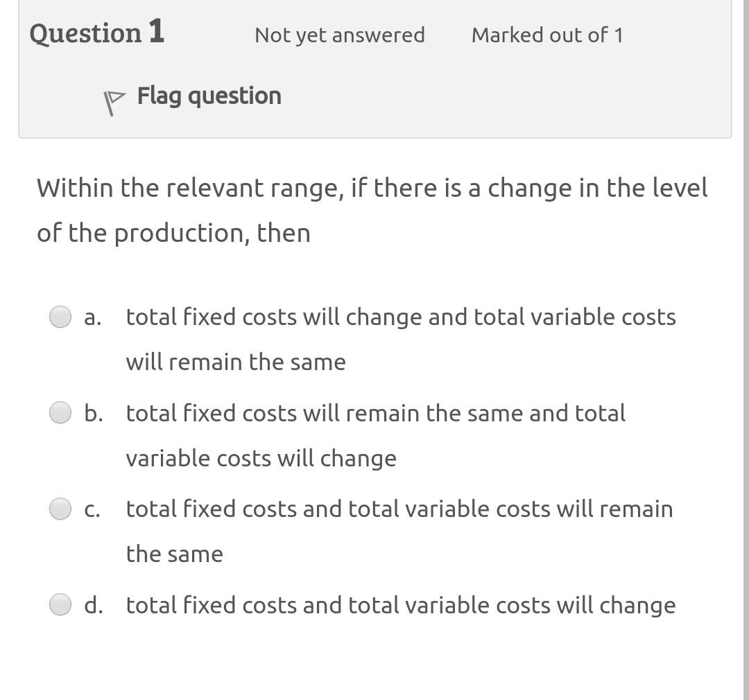
Task: Click the Not yet answered status text
Action: (339, 35)
